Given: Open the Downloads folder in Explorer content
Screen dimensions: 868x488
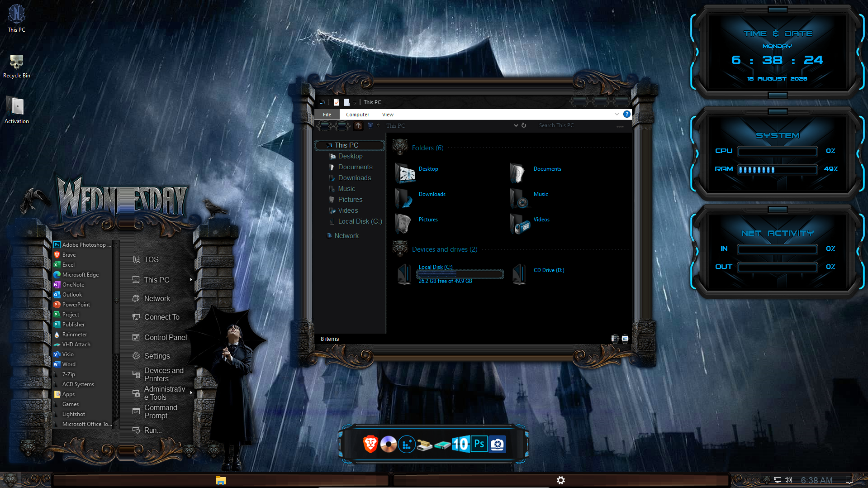Looking at the screenshot, I should tap(420, 198).
